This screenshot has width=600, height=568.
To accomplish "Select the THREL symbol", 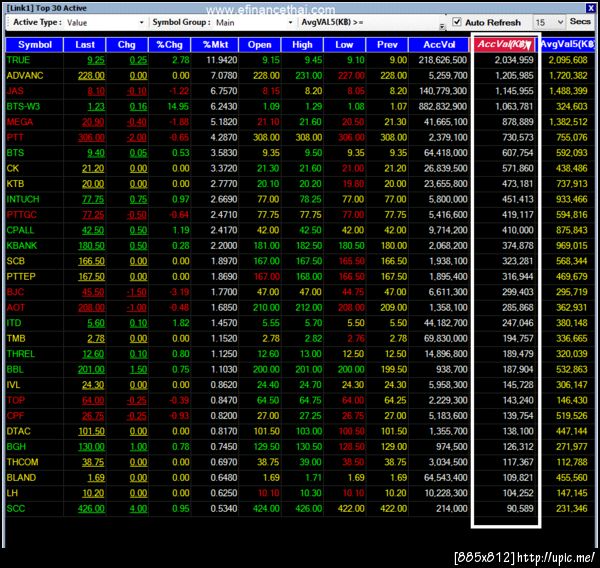I will [x=20, y=354].
